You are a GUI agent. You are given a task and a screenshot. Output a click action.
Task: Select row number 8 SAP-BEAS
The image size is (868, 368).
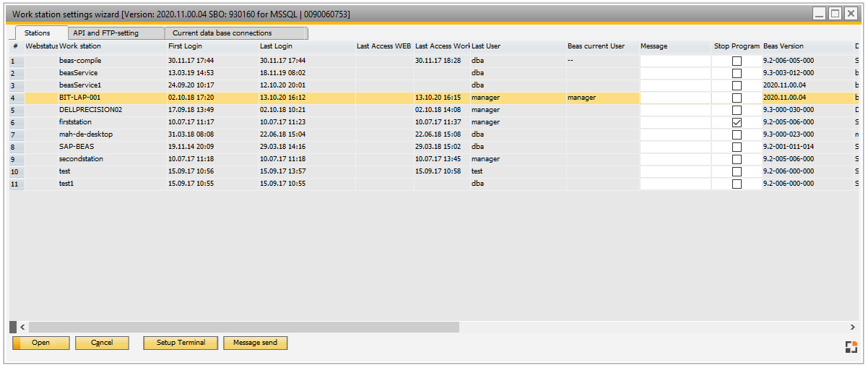click(16, 147)
